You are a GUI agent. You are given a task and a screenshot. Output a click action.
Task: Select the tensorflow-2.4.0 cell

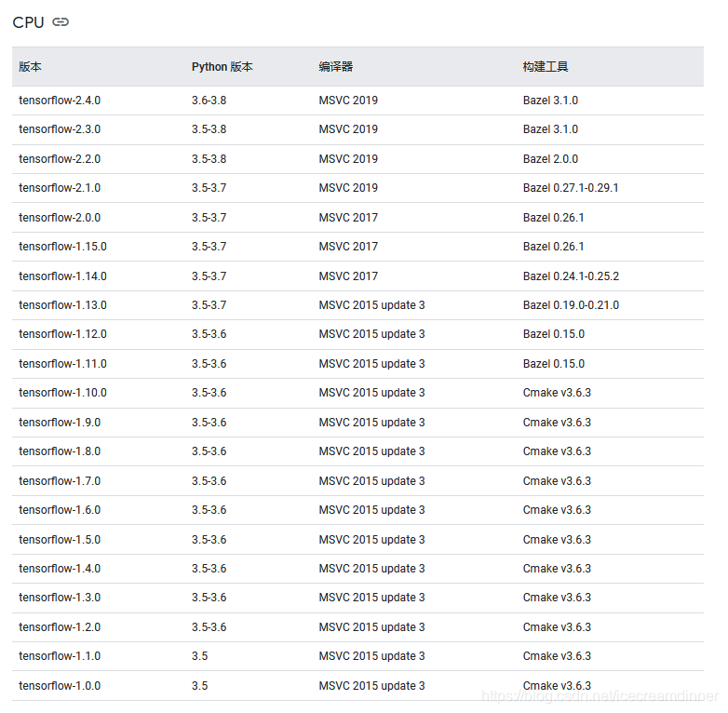(60, 101)
